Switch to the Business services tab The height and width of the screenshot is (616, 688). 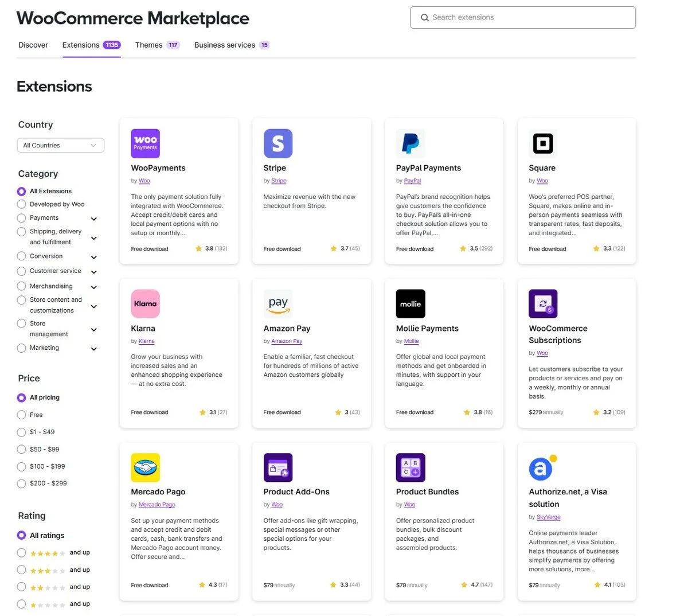pos(232,45)
